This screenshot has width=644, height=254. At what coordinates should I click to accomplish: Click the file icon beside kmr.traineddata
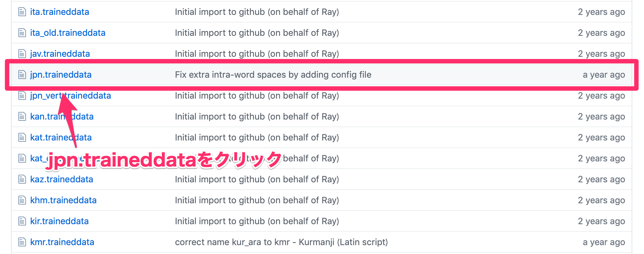(x=22, y=242)
